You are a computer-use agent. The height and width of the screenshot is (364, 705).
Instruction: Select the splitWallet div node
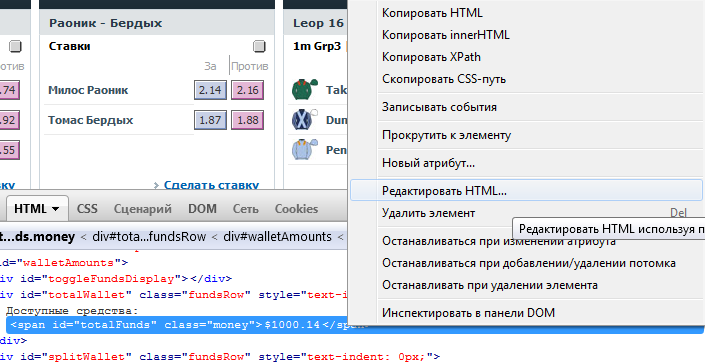coord(220,357)
